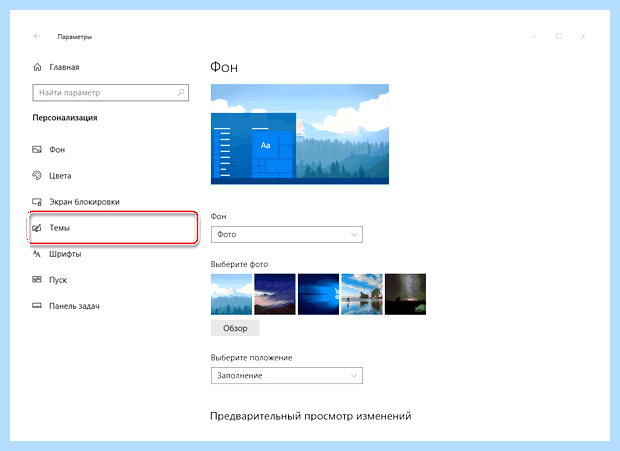This screenshot has height=451, width=620.
Task: Select the night sky clouds wallpaper thumbnail
Action: coord(275,294)
